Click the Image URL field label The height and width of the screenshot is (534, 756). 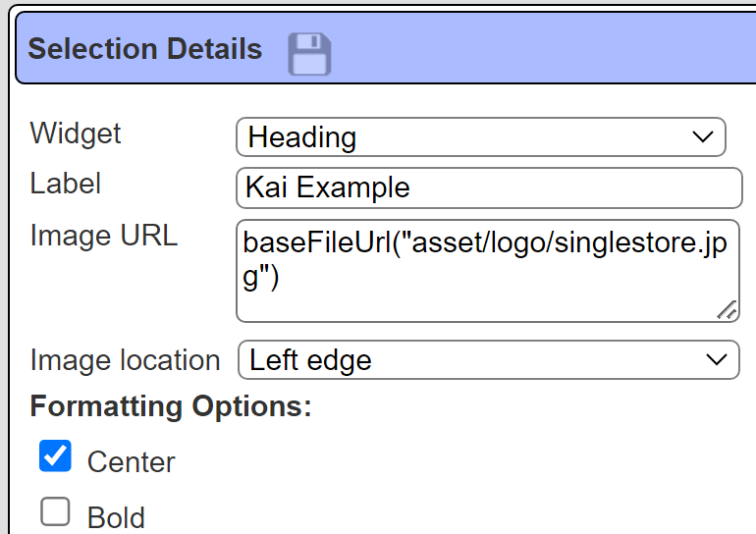pos(104,236)
